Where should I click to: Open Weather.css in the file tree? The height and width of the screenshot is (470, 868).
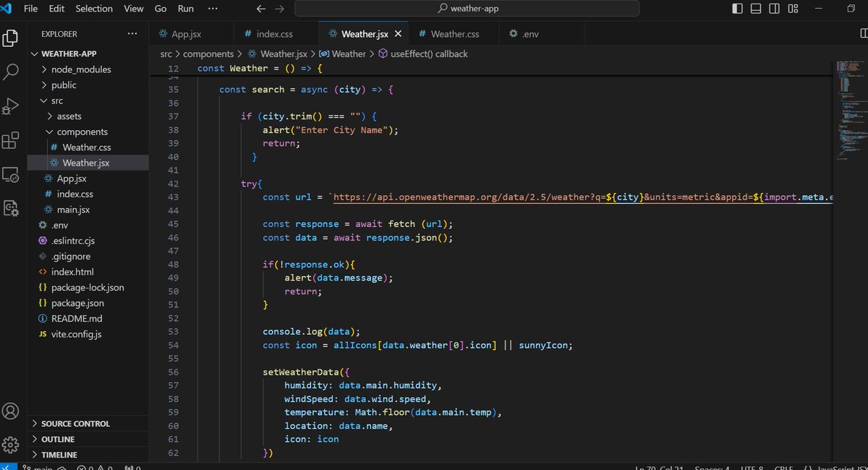tap(88, 148)
